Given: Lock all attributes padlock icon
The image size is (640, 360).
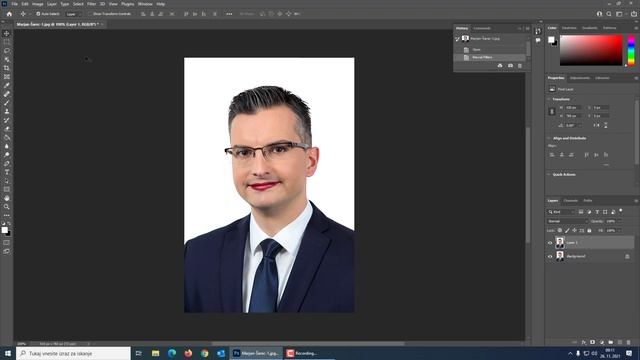Looking at the screenshot, I should click(589, 231).
